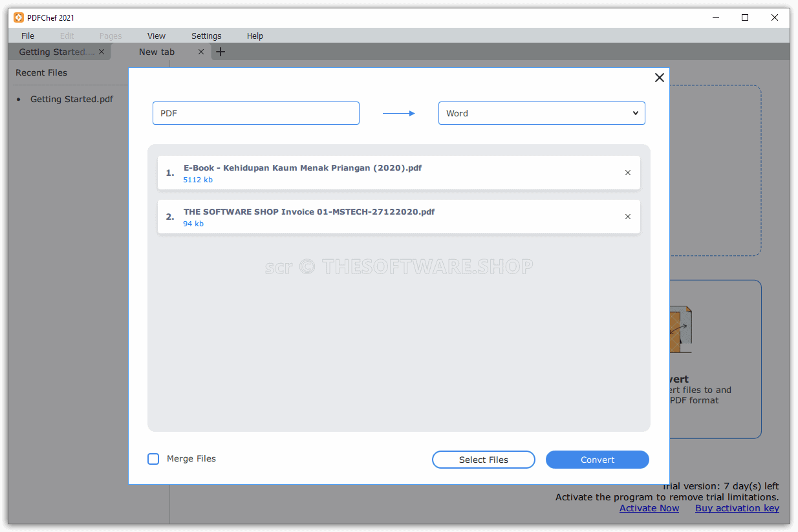The image size is (798, 532).
Task: Remove the E-Book Kehidupan Kaum Menak file
Action: tap(628, 173)
